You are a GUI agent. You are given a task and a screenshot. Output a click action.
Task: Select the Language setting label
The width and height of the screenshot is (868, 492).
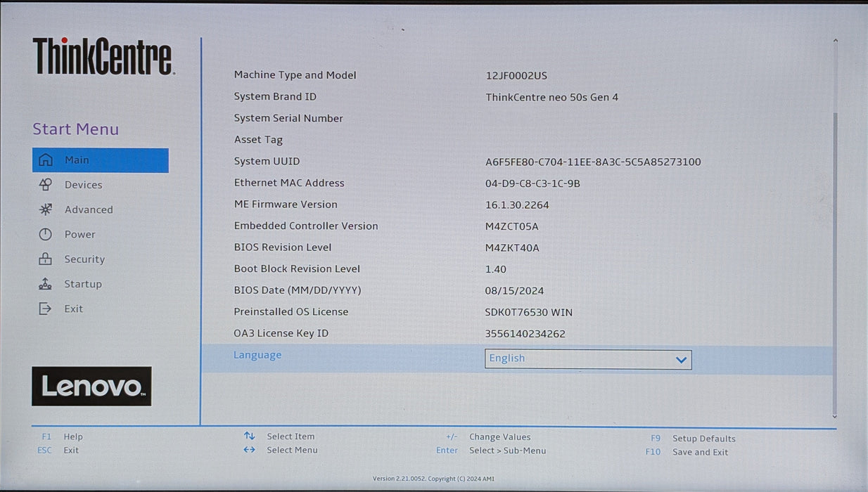coord(257,355)
